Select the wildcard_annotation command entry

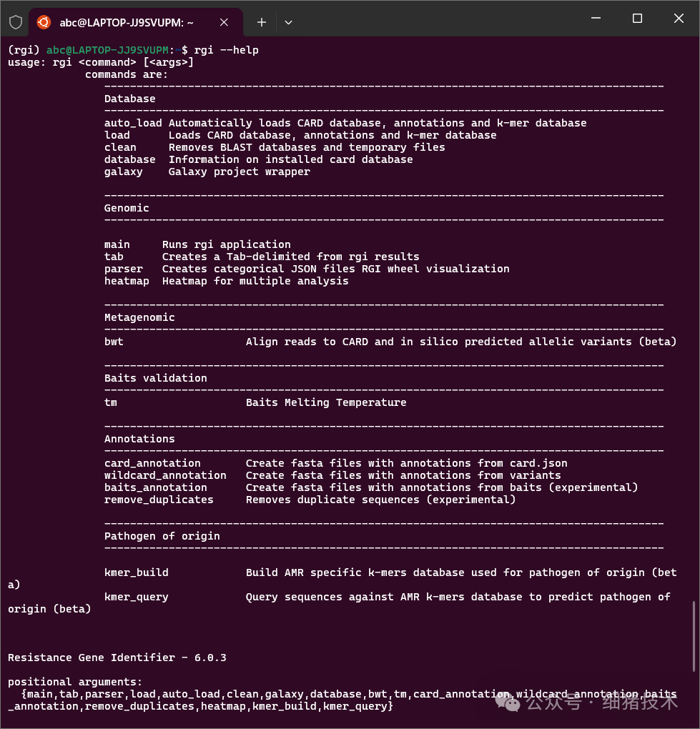tap(165, 475)
